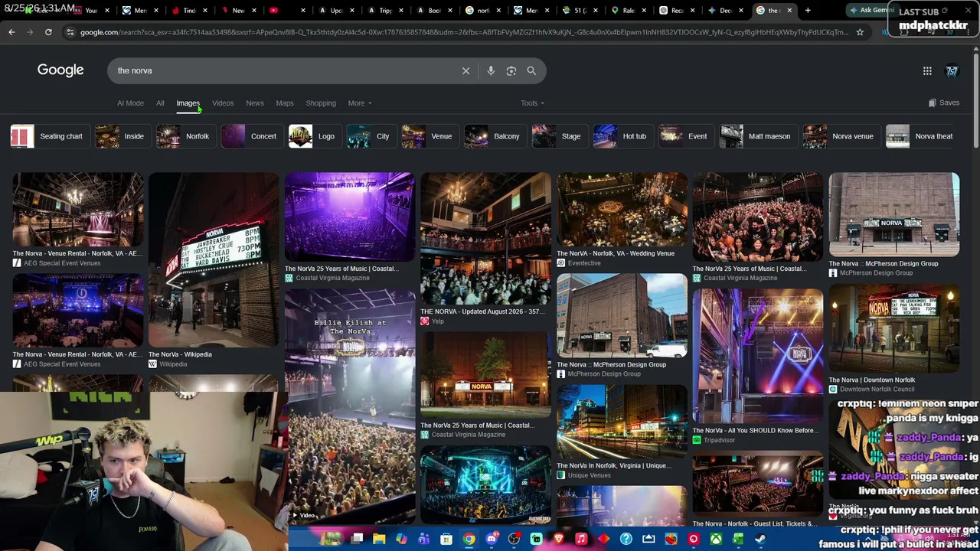Switch to the Shopping tab
Screen dimensions: 980x551
[321, 103]
